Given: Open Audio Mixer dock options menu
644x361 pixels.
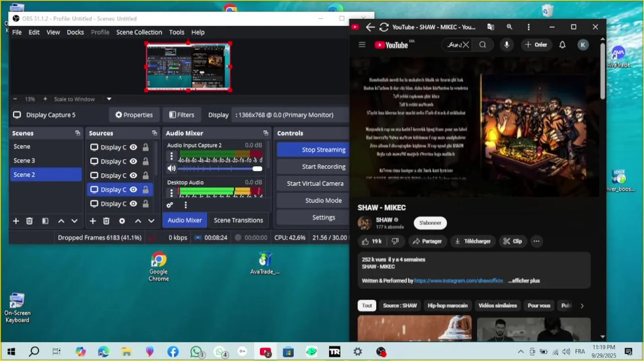Looking at the screenshot, I should [186, 205].
